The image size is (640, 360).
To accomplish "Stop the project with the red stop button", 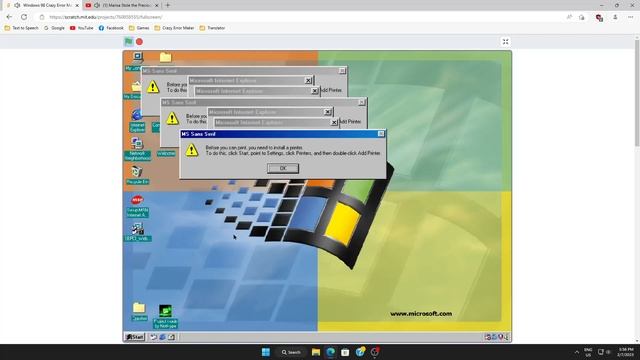I will click(x=139, y=42).
